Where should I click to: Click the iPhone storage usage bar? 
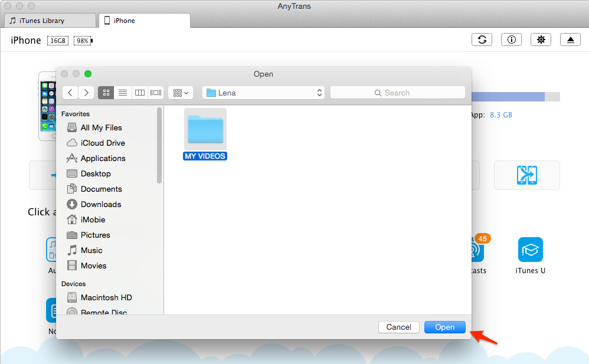(516, 97)
